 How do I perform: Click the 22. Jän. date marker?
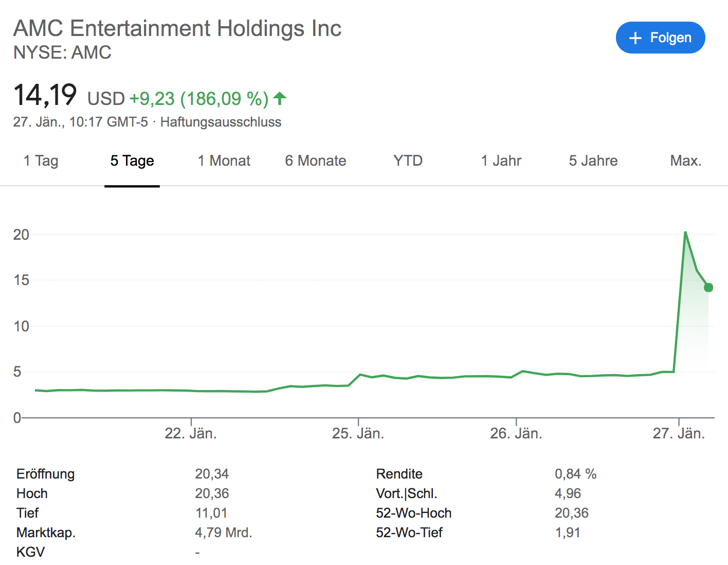(x=191, y=433)
